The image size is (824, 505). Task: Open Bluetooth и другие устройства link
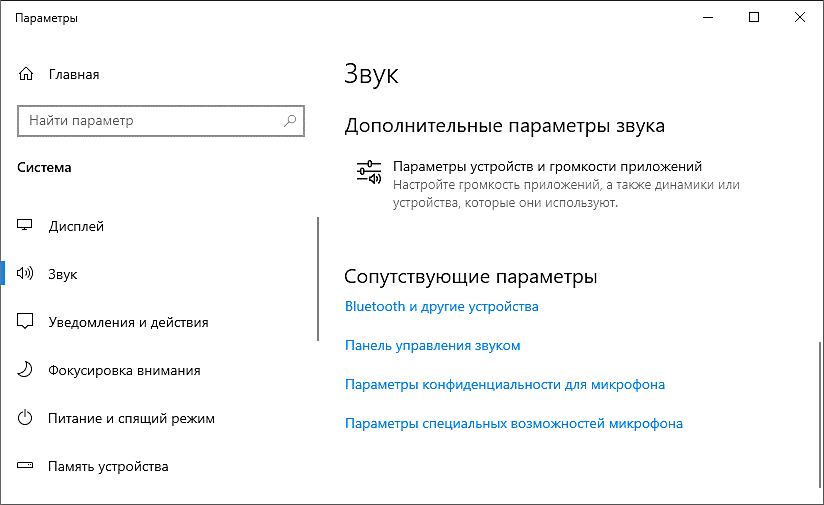pyautogui.click(x=441, y=306)
